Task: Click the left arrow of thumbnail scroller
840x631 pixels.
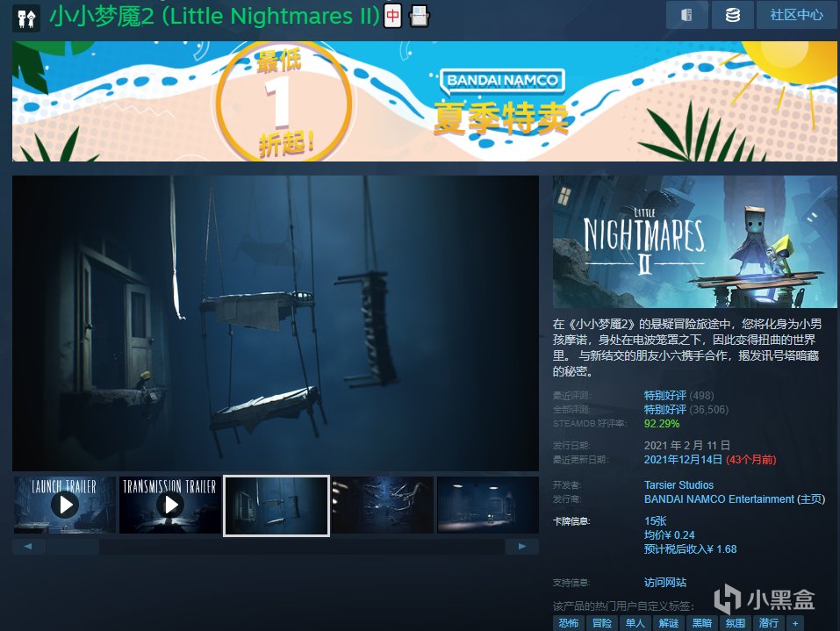Action: pos(28,547)
